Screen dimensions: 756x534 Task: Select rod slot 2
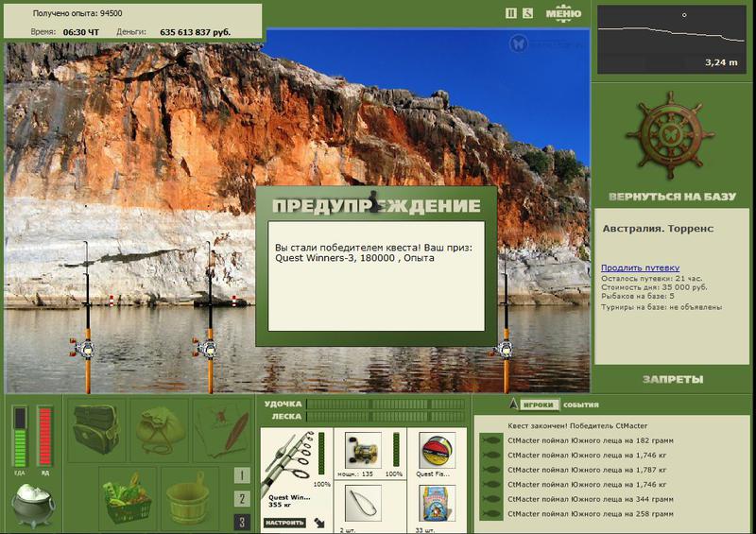pyautogui.click(x=242, y=499)
